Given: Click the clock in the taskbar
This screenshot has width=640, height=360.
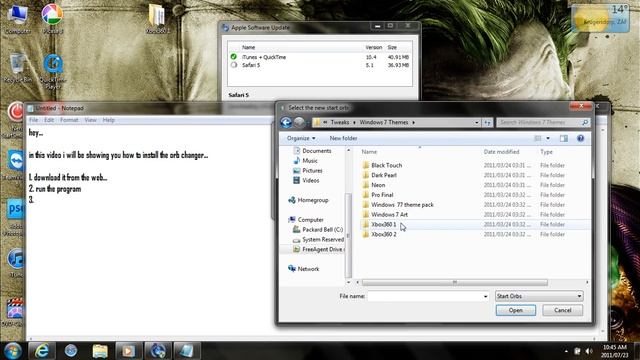Looking at the screenshot, I should (614, 351).
